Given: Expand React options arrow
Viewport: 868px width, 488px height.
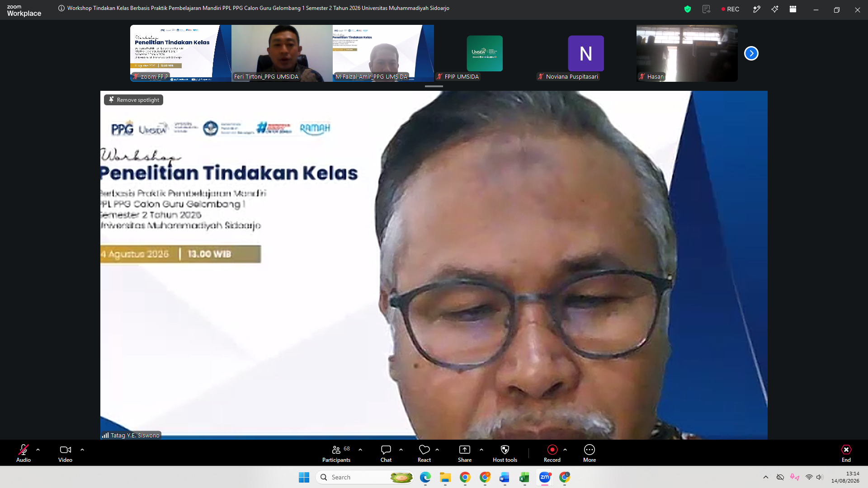Looking at the screenshot, I should [x=437, y=450].
